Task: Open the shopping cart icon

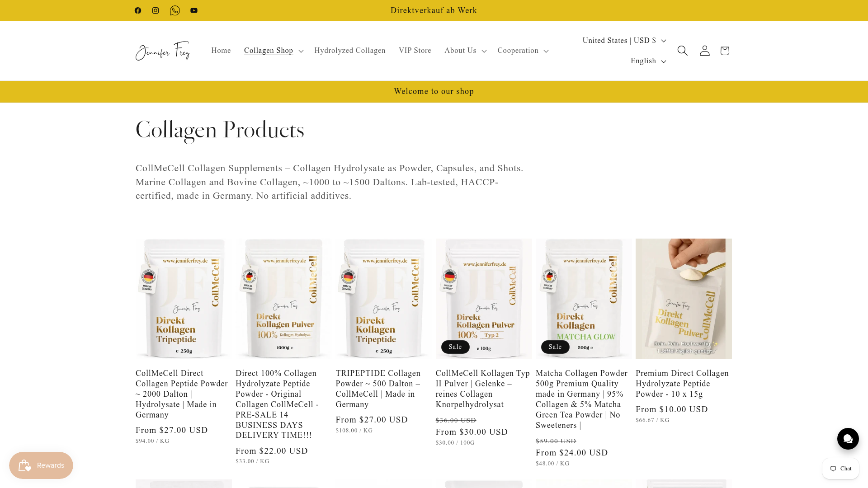Action: (x=725, y=51)
